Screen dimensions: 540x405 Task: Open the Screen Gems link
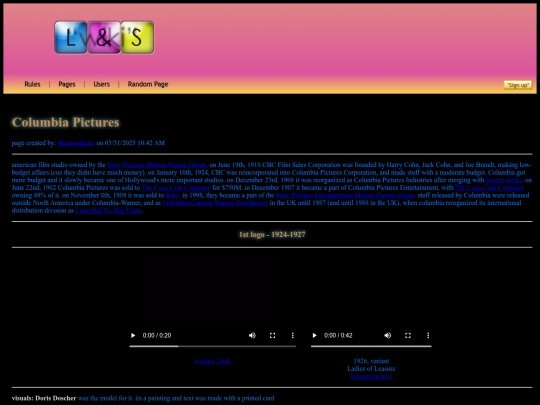coord(503,180)
